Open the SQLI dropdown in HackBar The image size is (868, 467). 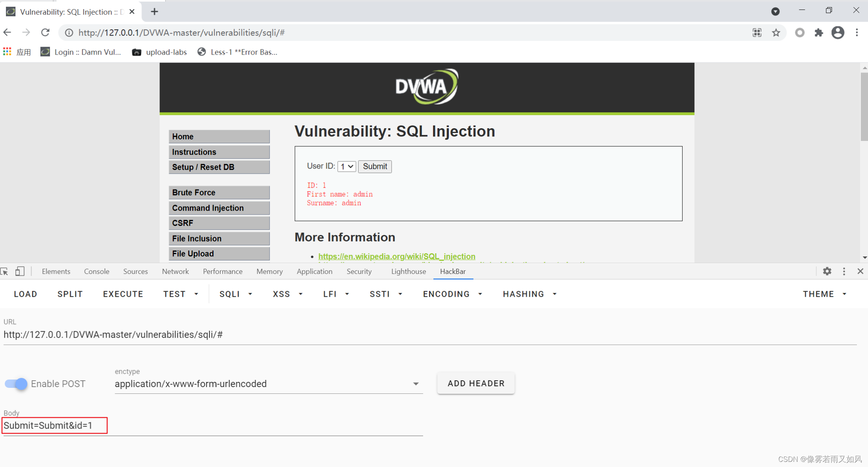click(x=235, y=294)
